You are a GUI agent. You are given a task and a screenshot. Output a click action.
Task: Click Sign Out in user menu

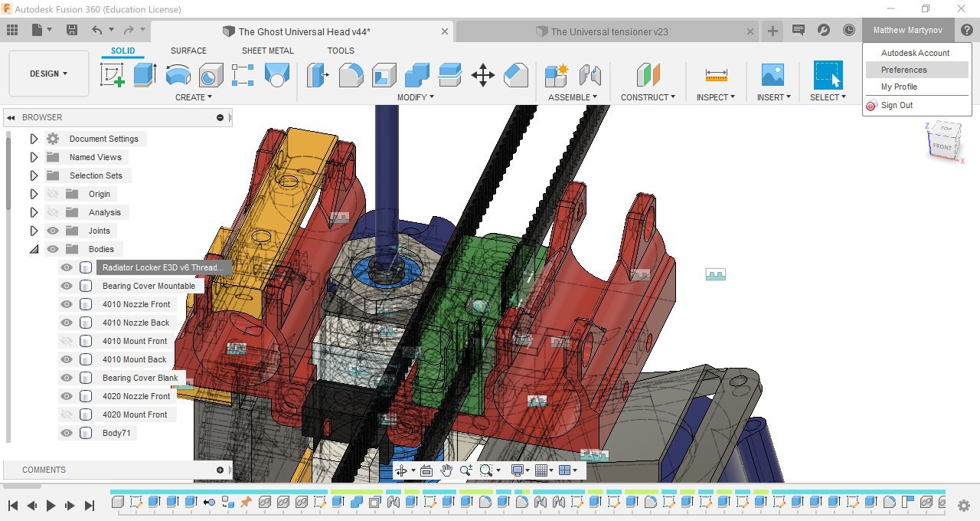(x=916, y=105)
